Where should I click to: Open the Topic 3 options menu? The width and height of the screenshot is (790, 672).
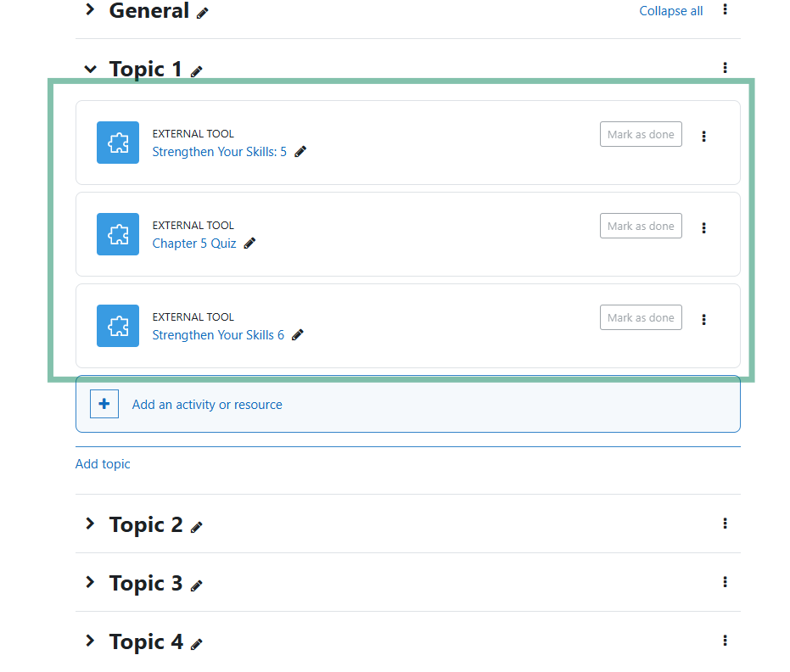coord(725,582)
